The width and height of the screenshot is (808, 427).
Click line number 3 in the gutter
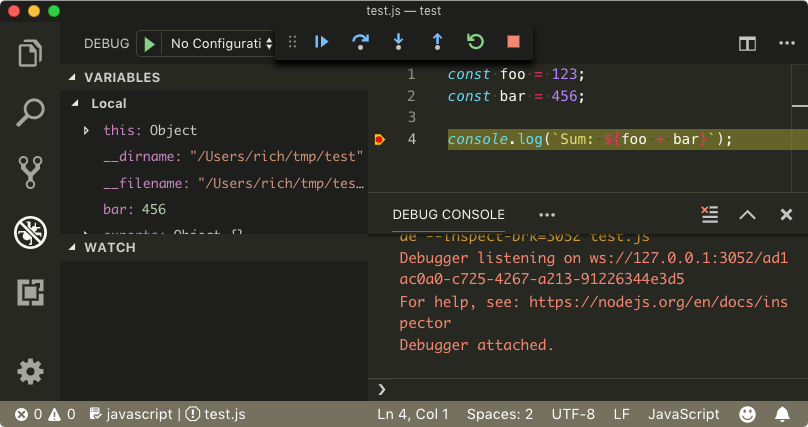pyautogui.click(x=411, y=117)
